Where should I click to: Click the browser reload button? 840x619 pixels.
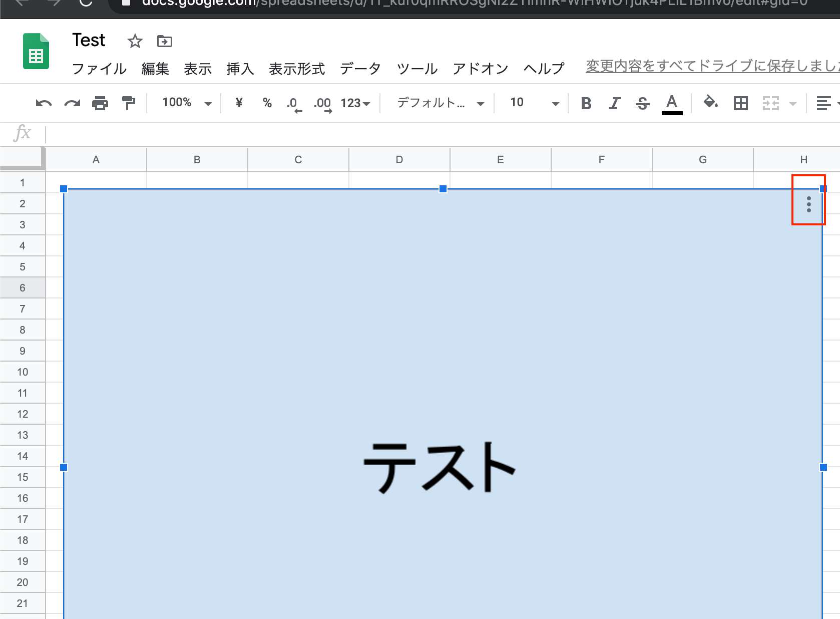pos(86,3)
